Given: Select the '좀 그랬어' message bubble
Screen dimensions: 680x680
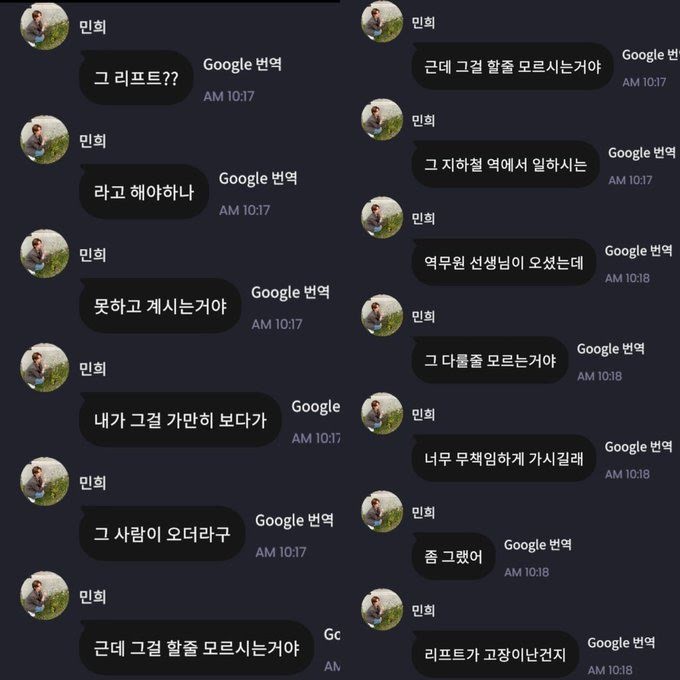Looking at the screenshot, I should coord(453,556).
